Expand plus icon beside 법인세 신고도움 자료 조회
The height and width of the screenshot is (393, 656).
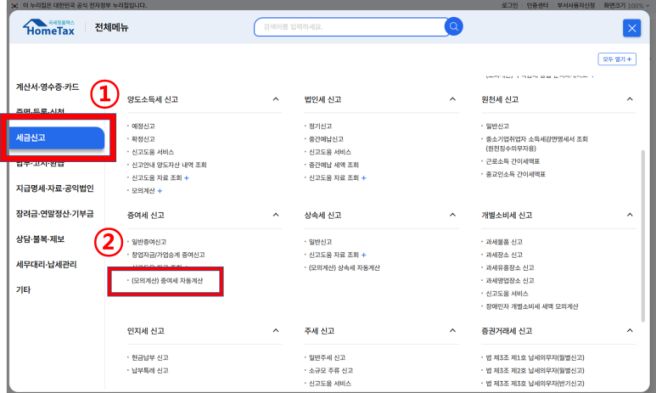(364, 178)
